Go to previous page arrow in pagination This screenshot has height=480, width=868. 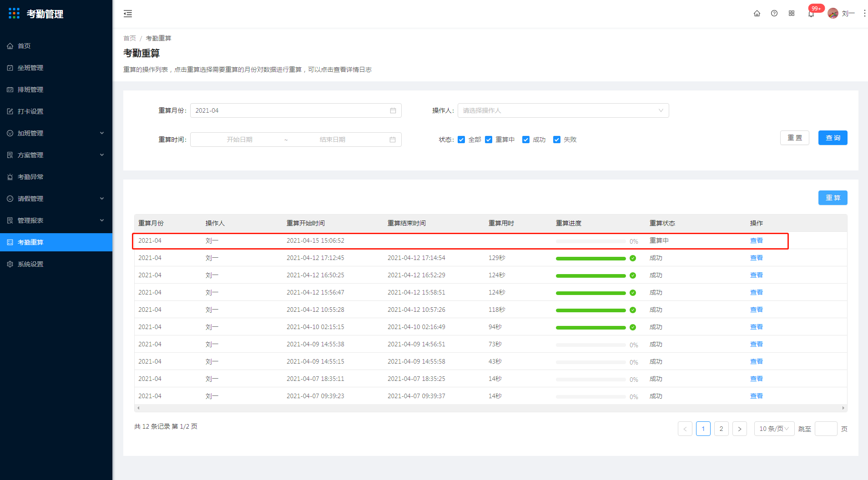point(685,429)
